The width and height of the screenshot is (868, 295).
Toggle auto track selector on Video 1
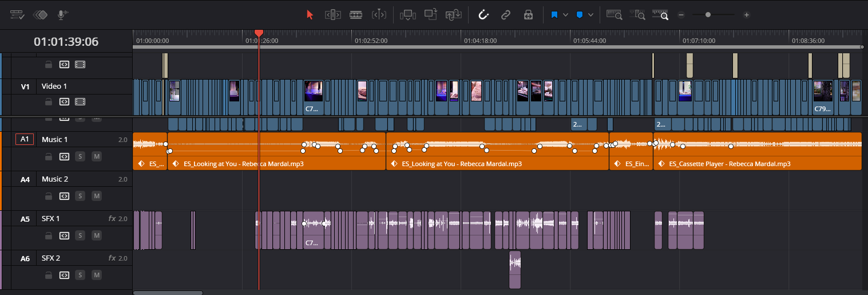(x=65, y=102)
